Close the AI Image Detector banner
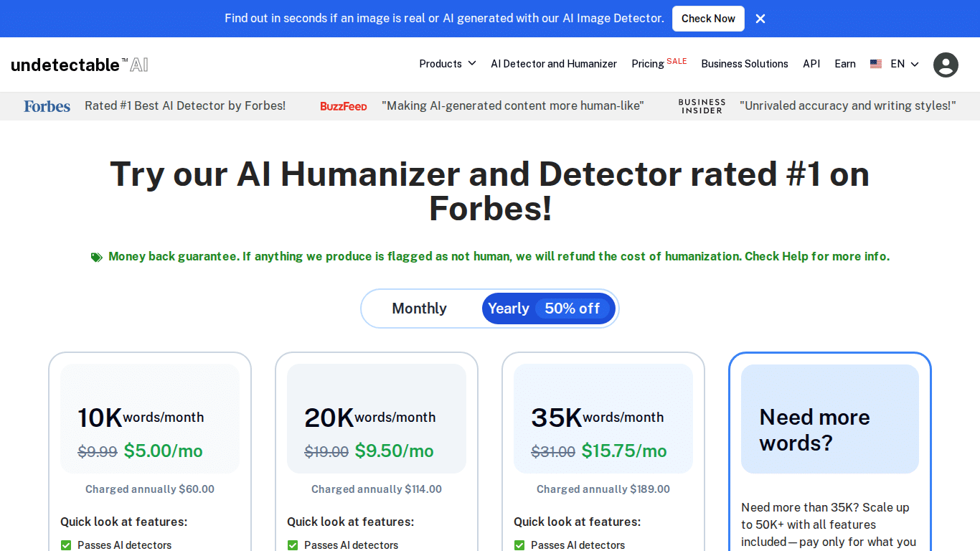The image size is (980, 551). 760,19
